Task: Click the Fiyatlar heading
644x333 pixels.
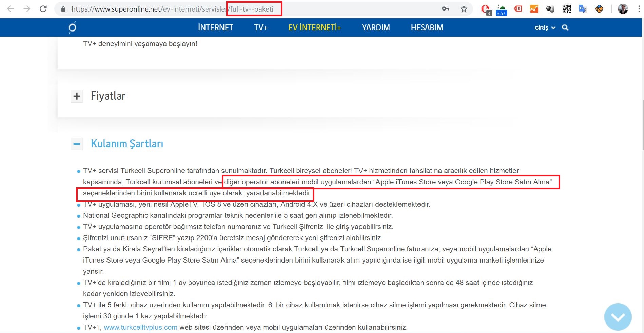Action: pyautogui.click(x=108, y=96)
